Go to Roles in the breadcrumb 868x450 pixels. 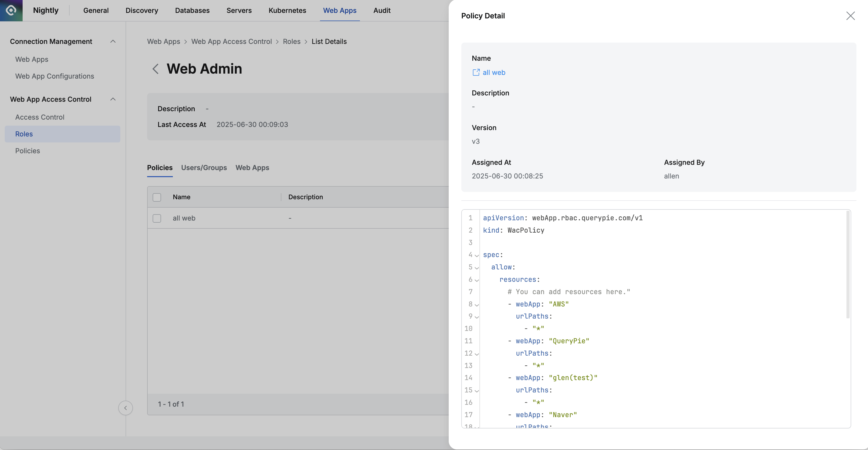click(x=291, y=42)
